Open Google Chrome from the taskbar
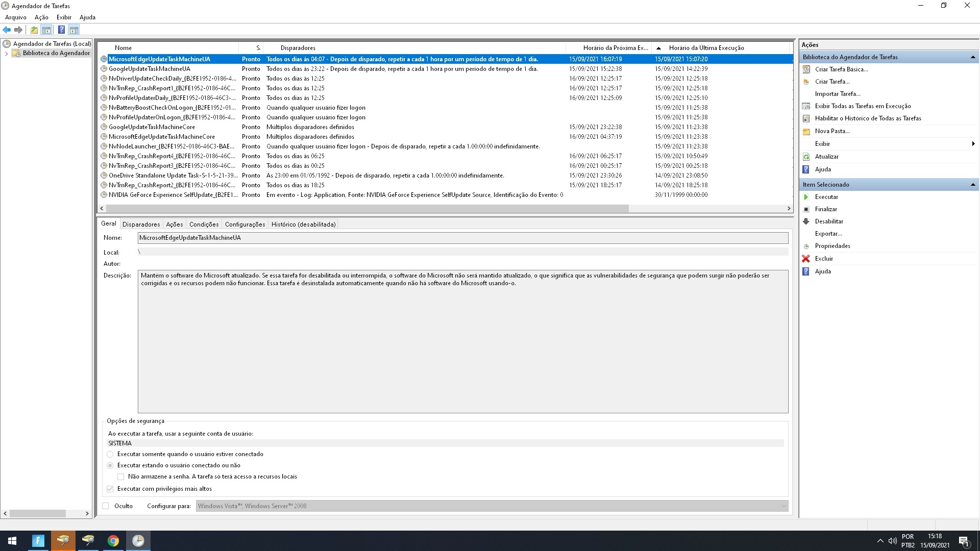980x551 pixels. pos(113,541)
